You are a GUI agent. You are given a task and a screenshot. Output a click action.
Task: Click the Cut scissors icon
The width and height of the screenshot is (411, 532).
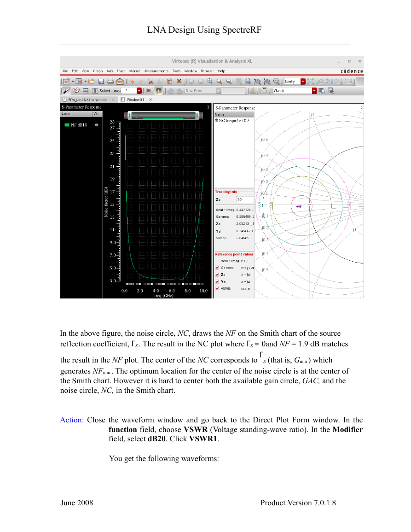tap(151, 82)
